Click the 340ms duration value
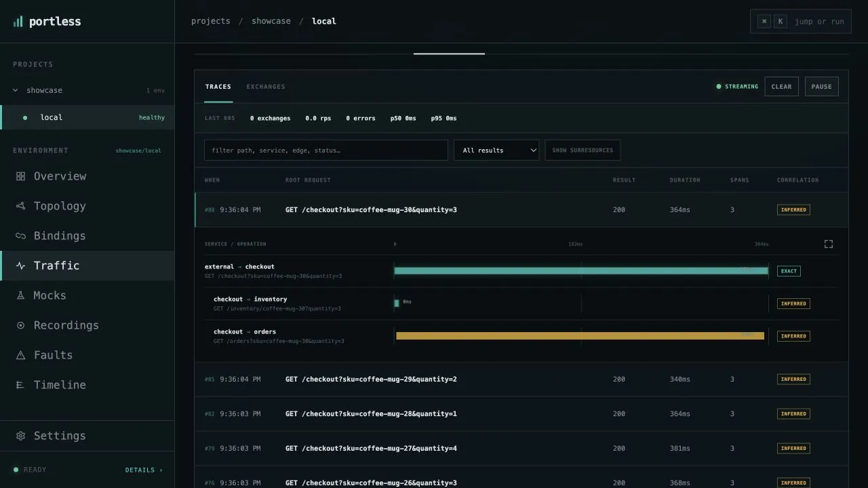The image size is (868, 488). [x=680, y=380]
